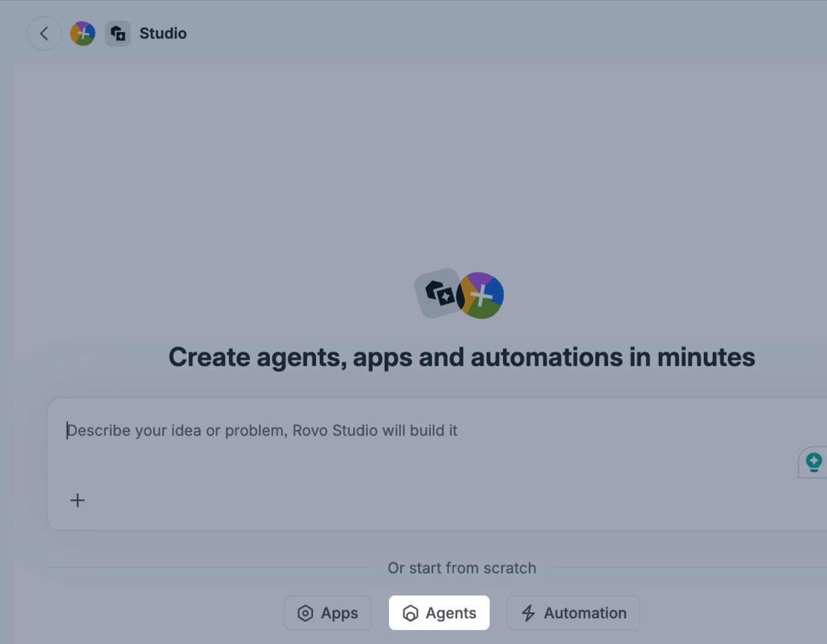Start from scratch with Apps
Image resolution: width=827 pixels, height=644 pixels.
[328, 613]
